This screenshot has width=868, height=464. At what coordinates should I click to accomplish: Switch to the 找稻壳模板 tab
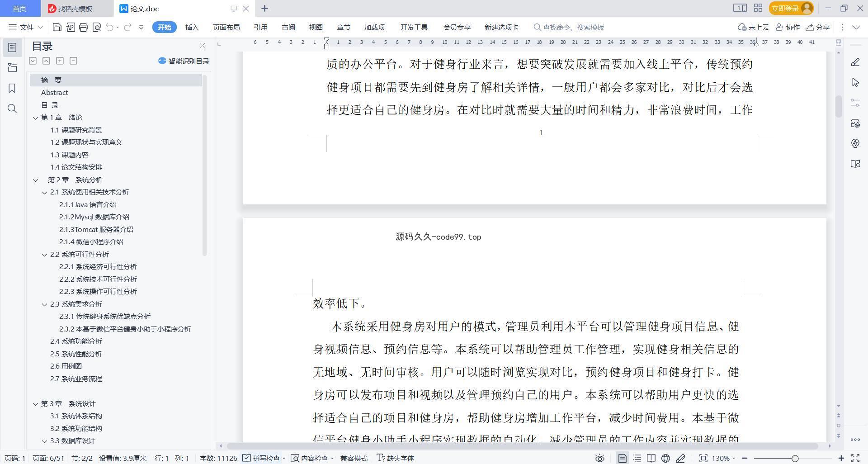[x=76, y=9]
